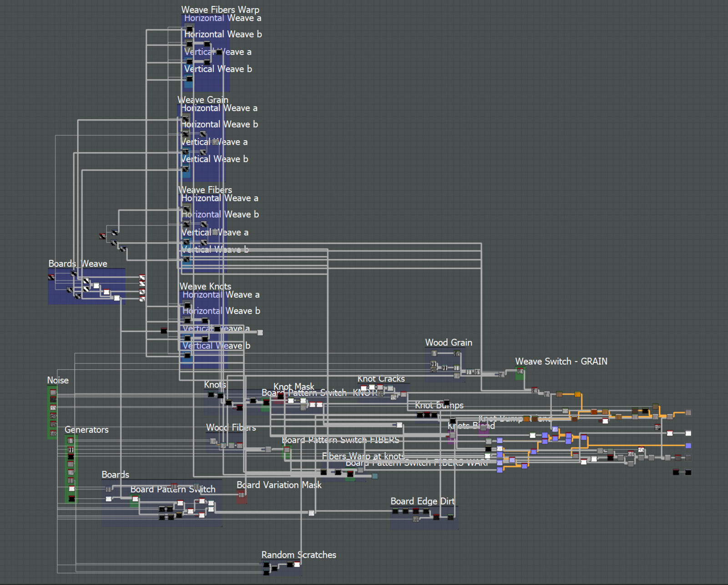Select the red-topped black node at bottom right

676,472
